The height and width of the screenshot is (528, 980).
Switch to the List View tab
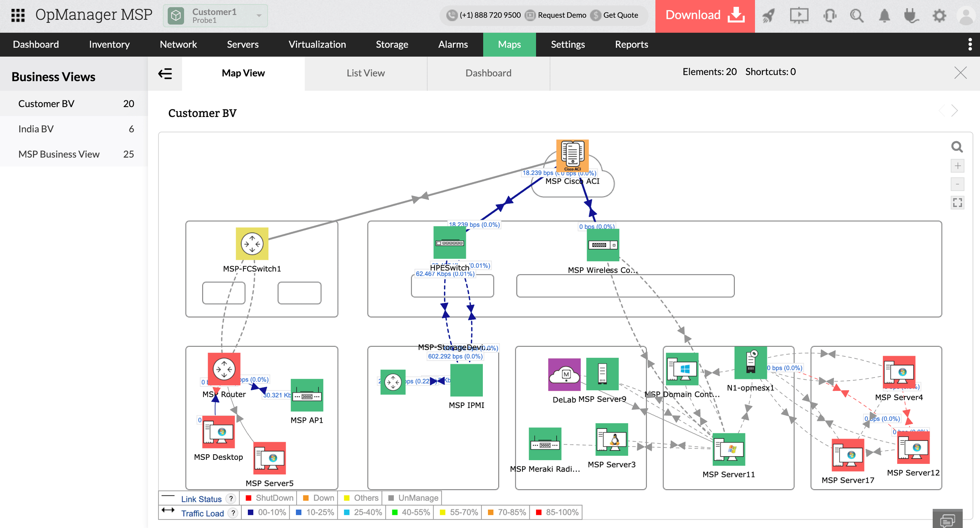[x=365, y=73]
